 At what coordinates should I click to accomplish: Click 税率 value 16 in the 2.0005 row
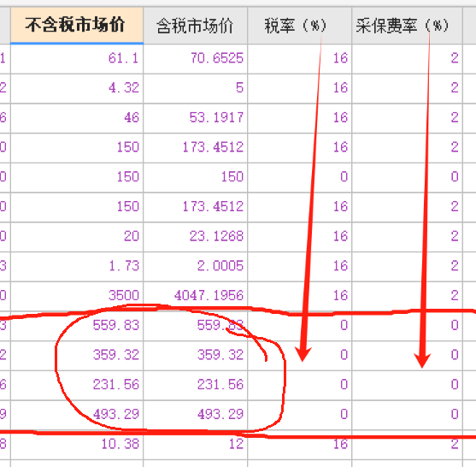tap(300, 266)
